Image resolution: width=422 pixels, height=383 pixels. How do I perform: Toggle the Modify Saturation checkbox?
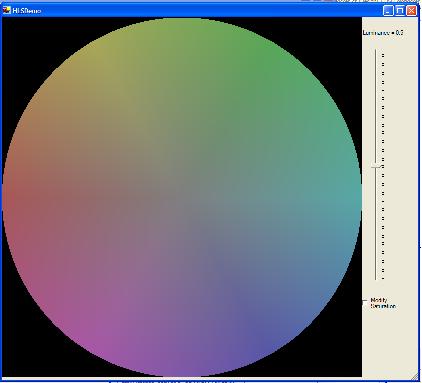365,303
